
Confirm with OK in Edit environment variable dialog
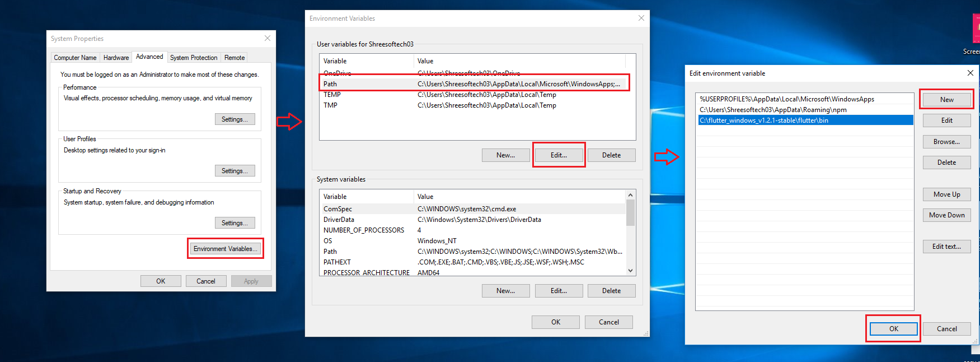pos(893,329)
